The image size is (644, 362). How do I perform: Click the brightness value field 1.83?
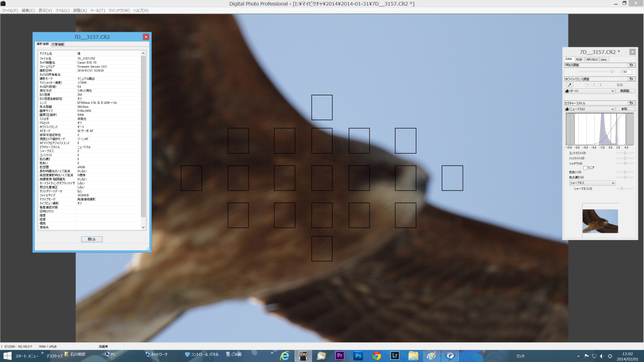pyautogui.click(x=626, y=72)
